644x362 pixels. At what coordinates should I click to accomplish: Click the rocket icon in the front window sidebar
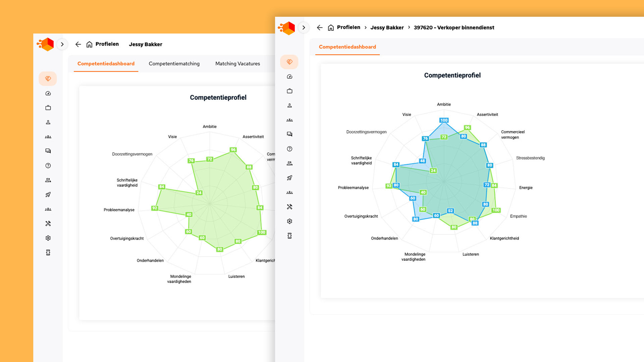coord(289,178)
